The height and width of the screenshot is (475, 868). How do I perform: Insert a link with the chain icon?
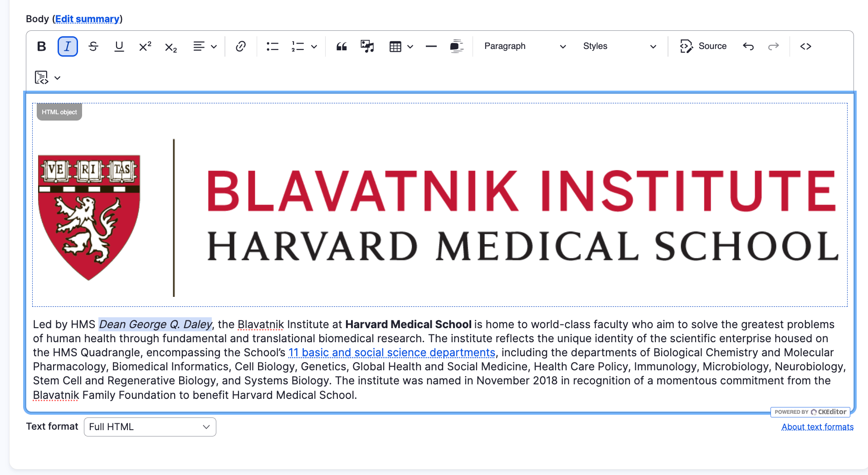pos(241,46)
